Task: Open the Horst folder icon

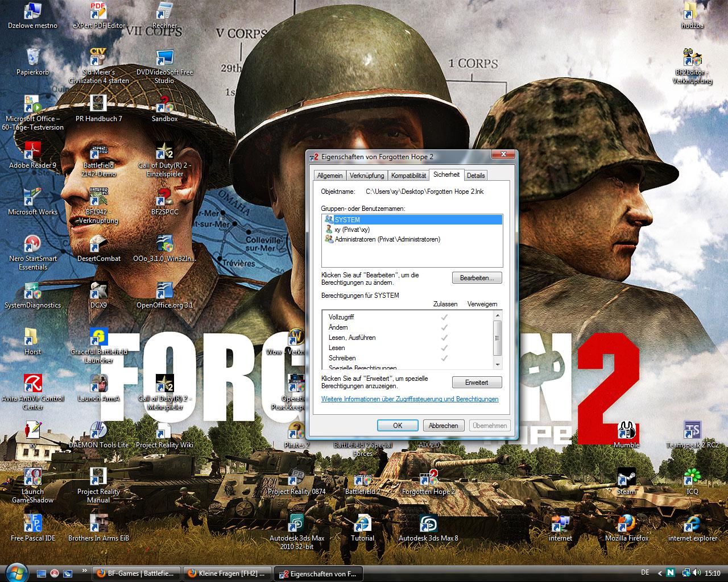Action: (x=32, y=342)
